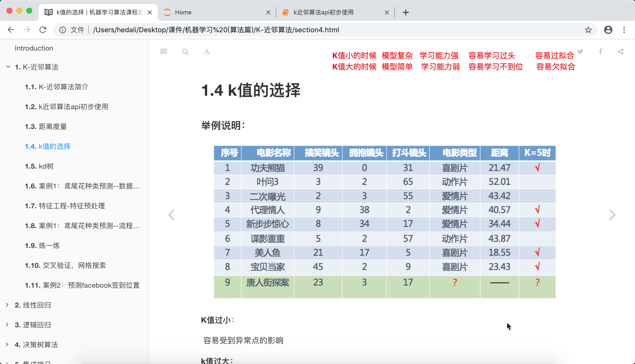The width and height of the screenshot is (635, 364).
Task: Go back to the previous page in browser
Action: pos(11,30)
